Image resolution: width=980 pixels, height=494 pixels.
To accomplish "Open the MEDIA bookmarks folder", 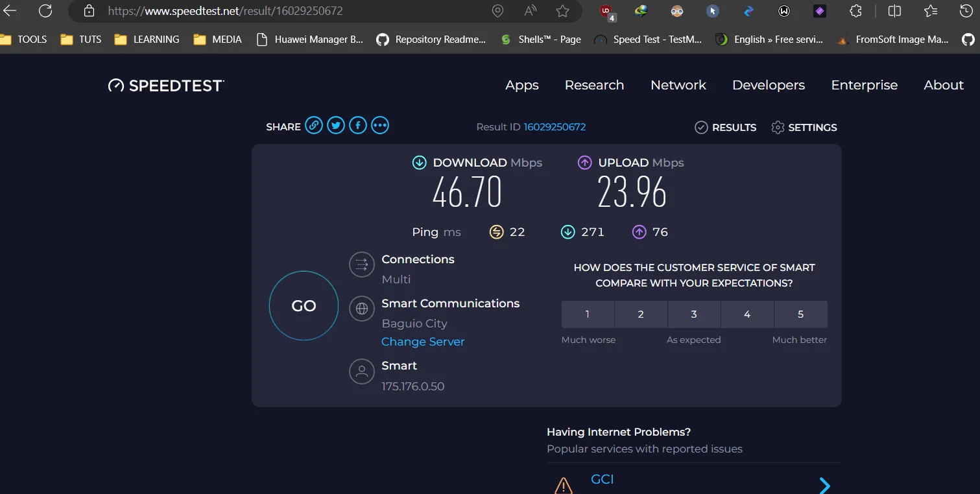I will pos(218,40).
